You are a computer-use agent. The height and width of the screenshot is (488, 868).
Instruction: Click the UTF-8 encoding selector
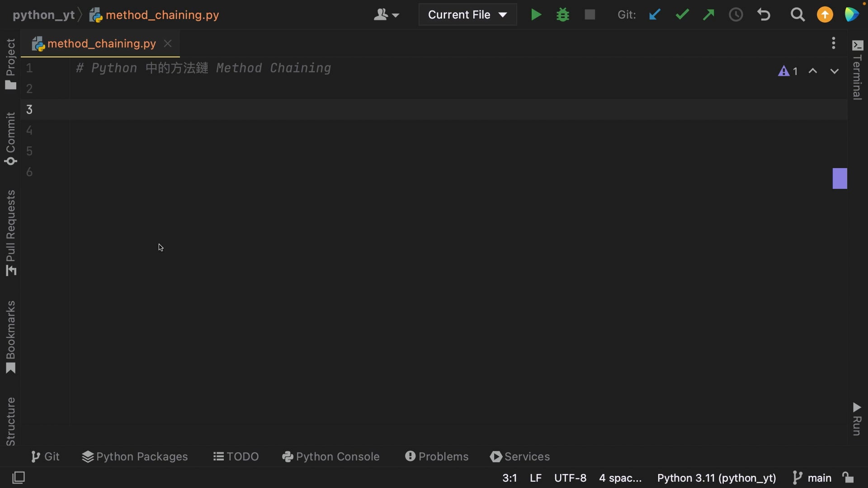pyautogui.click(x=570, y=478)
